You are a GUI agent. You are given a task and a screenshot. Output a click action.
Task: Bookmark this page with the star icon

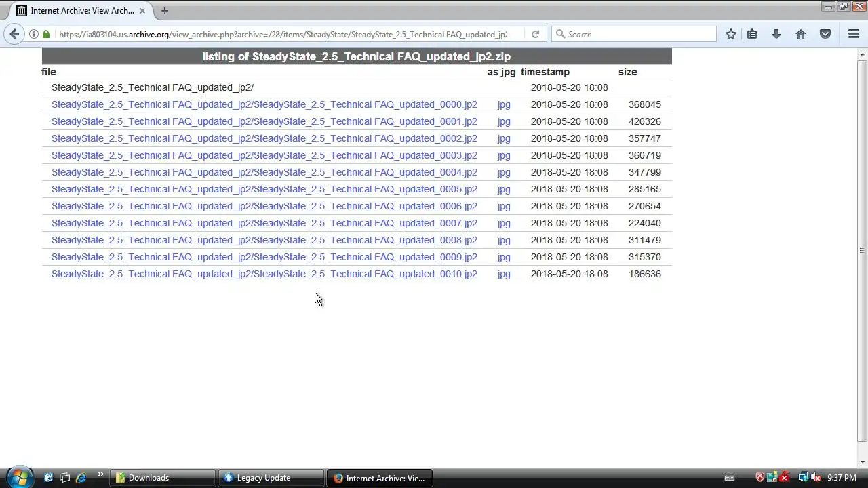(731, 34)
